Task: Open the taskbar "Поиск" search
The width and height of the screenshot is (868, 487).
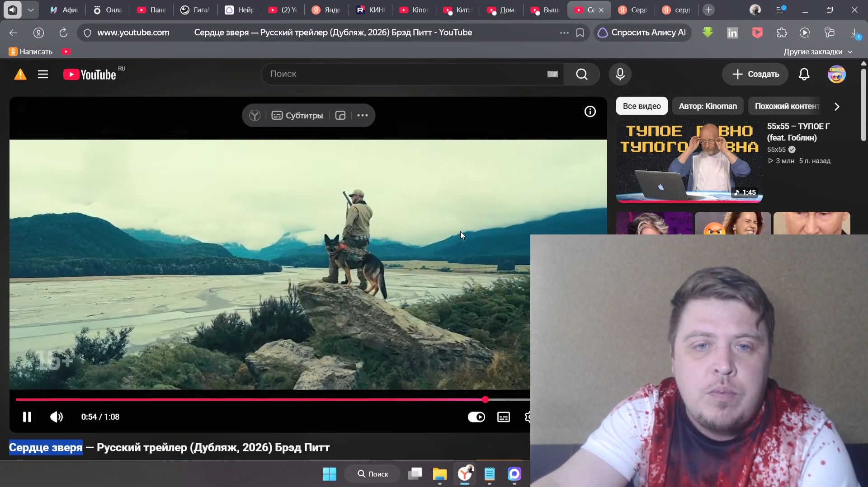Action: [x=373, y=474]
